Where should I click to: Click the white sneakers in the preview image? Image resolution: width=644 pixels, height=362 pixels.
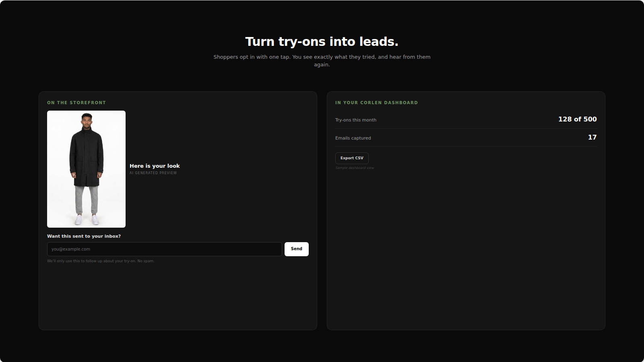(x=87, y=220)
